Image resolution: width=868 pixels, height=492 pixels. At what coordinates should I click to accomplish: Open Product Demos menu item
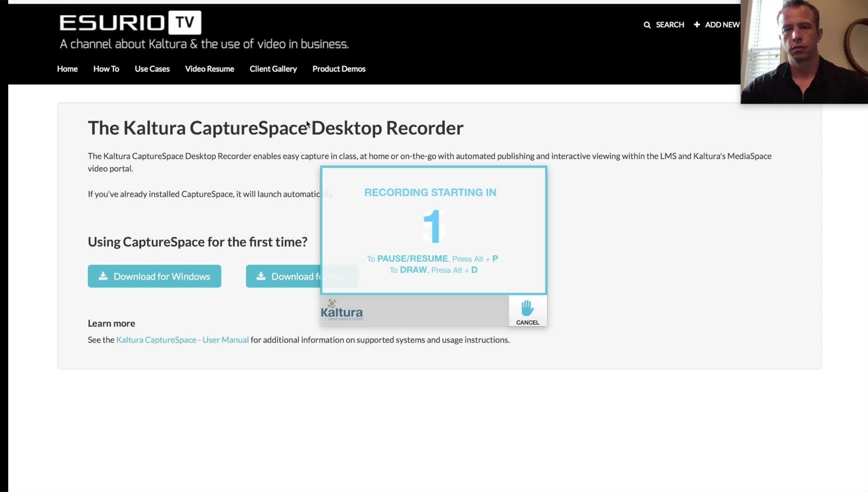click(339, 69)
